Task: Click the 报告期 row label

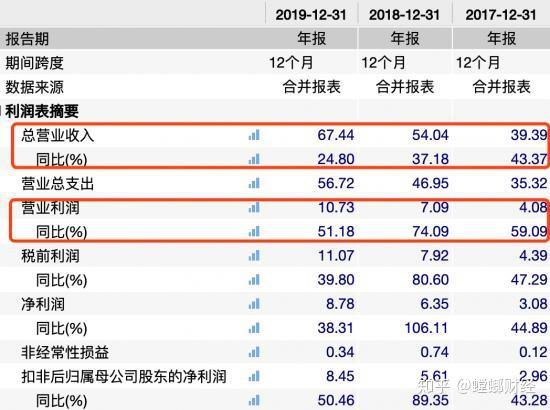Action: 27,39
